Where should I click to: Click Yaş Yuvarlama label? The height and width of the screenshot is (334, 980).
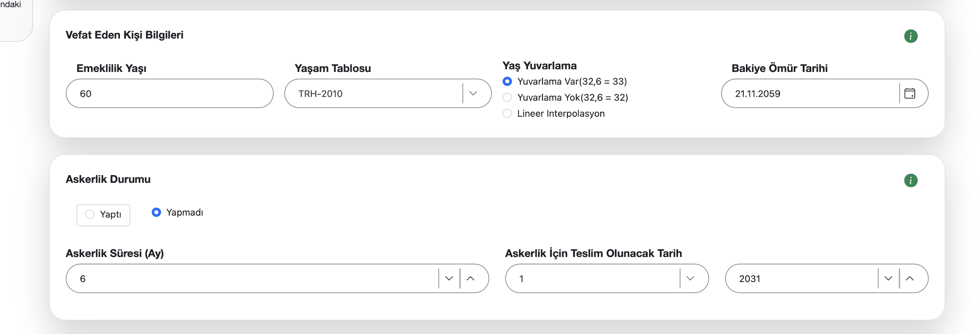[539, 66]
